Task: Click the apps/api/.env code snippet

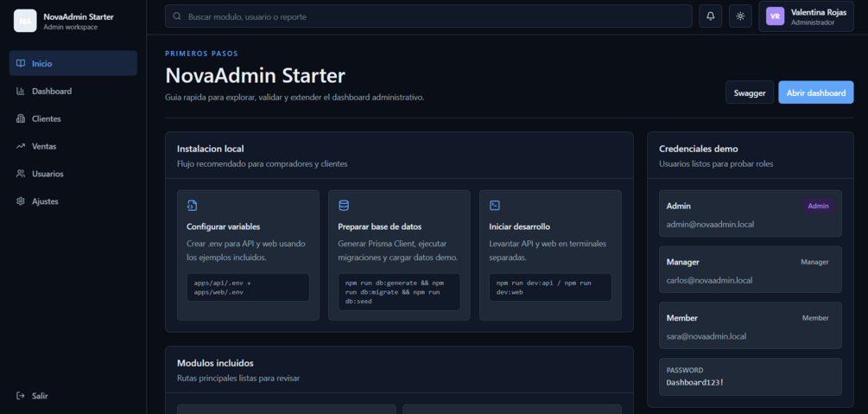Action: coord(248,287)
